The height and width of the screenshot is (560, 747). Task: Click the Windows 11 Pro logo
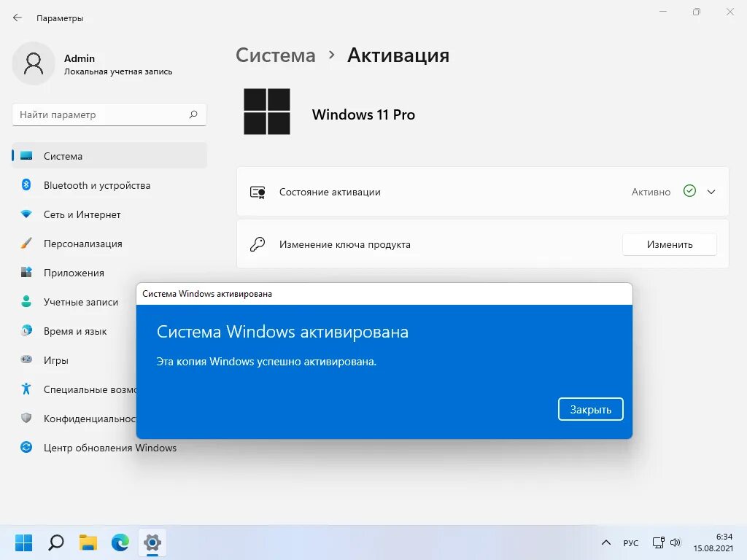[267, 112]
